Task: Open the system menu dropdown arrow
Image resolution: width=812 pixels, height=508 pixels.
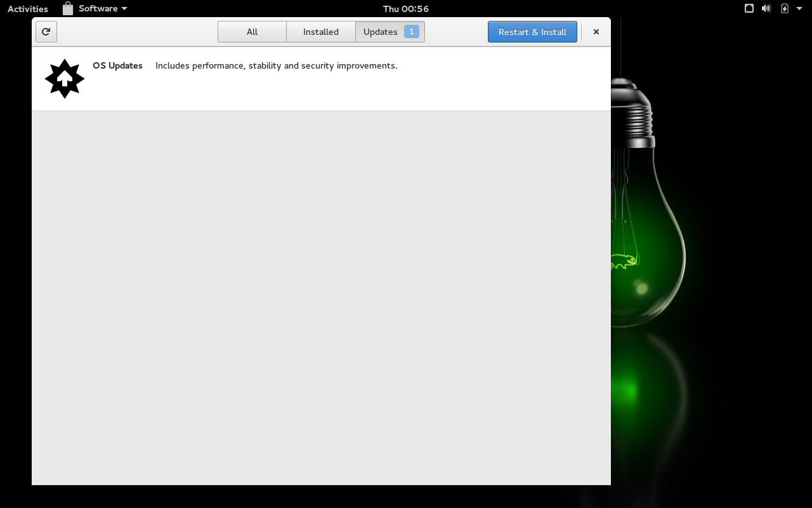Action: coord(799,8)
